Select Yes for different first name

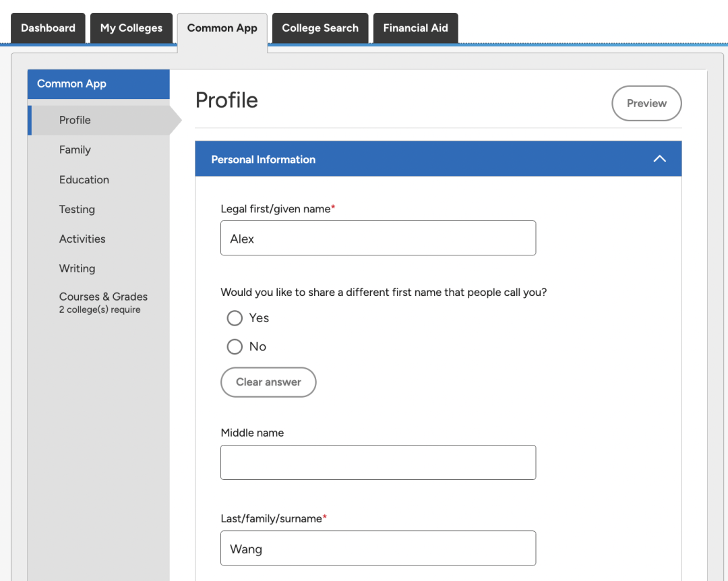pos(235,318)
